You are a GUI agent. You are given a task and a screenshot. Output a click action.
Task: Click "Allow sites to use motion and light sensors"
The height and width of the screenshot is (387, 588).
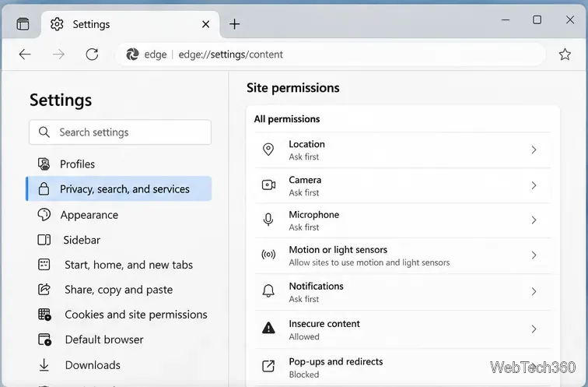[x=369, y=262]
